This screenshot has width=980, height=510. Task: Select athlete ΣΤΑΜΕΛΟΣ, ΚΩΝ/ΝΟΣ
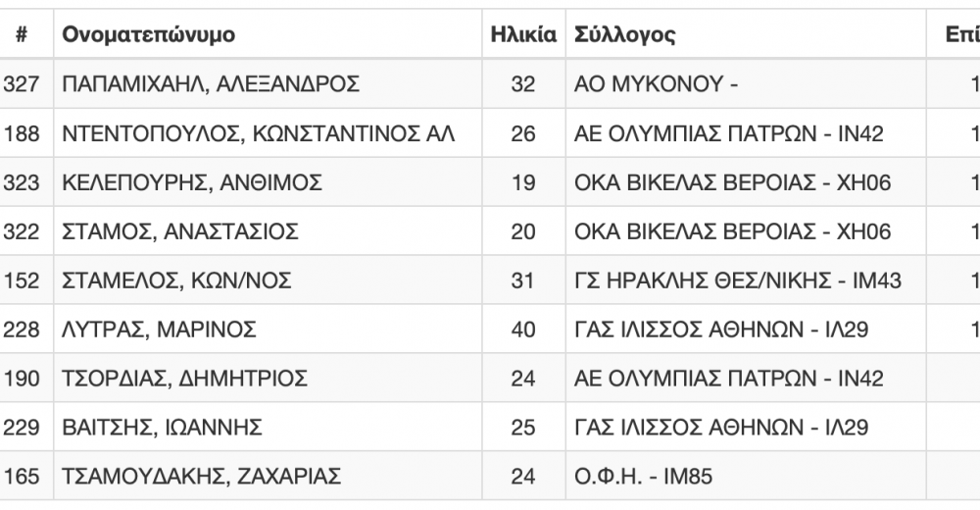176,280
